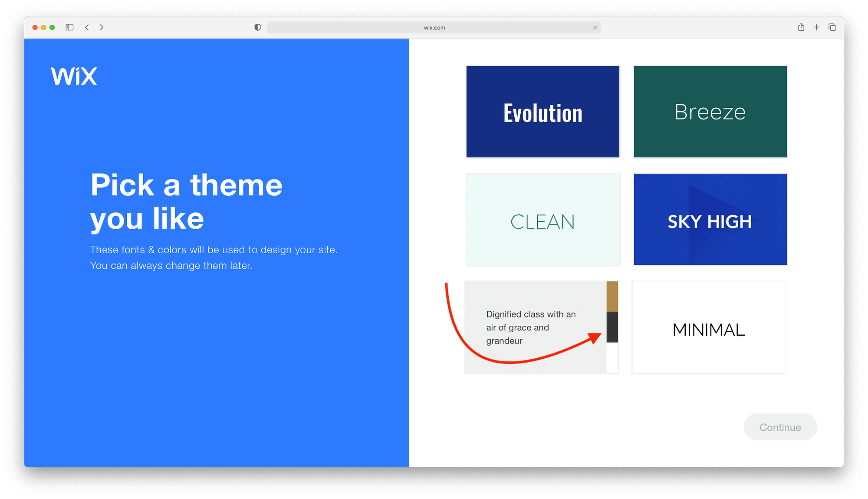Select the Evolution theme
The width and height of the screenshot is (868, 499).
tap(542, 111)
